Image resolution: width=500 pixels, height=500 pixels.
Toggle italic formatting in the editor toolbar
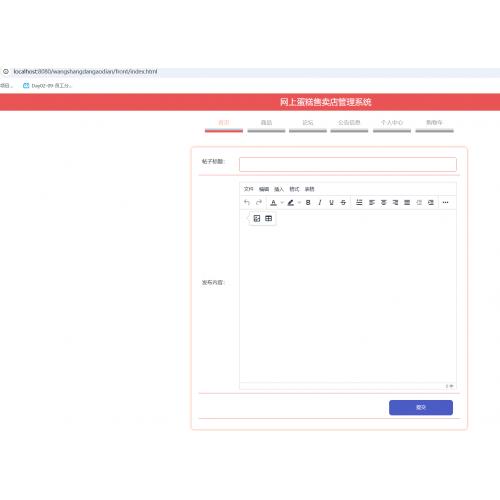(320, 202)
